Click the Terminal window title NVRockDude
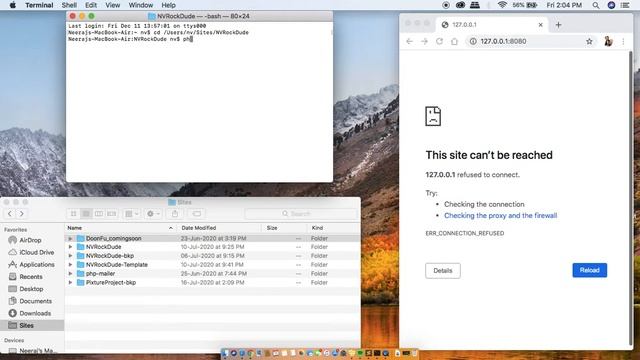The image size is (640, 360). point(199,16)
